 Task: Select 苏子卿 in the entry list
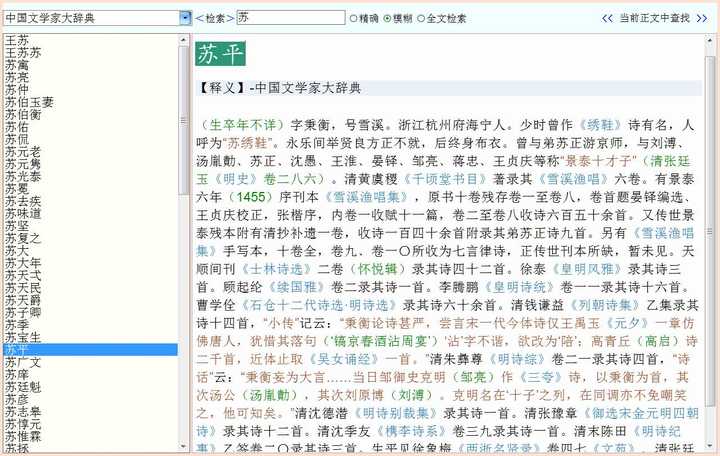coord(23,313)
